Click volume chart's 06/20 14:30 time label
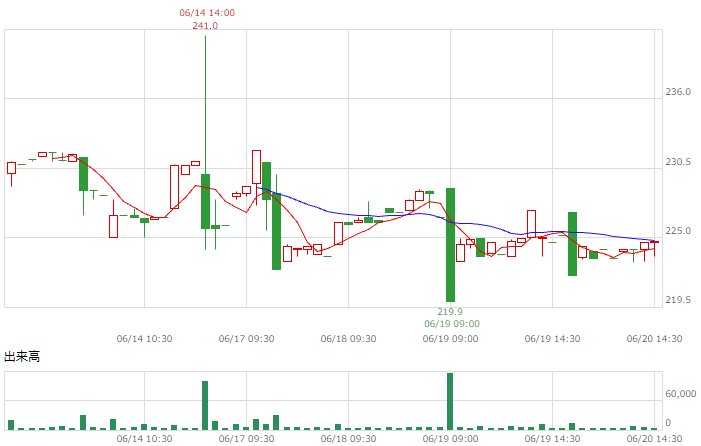 pos(654,438)
